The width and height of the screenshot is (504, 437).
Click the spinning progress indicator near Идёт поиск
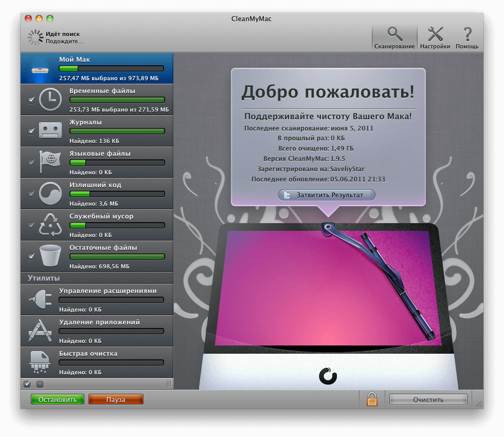pos(35,38)
